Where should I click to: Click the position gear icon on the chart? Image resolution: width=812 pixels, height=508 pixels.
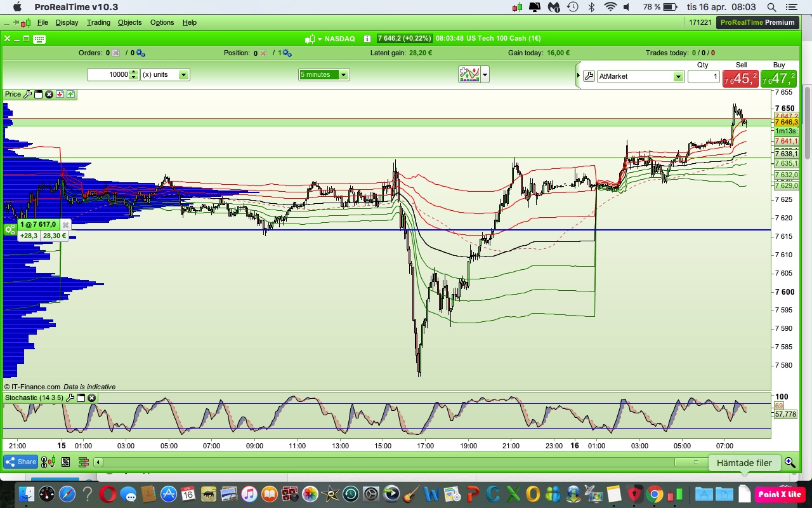pyautogui.click(x=10, y=230)
